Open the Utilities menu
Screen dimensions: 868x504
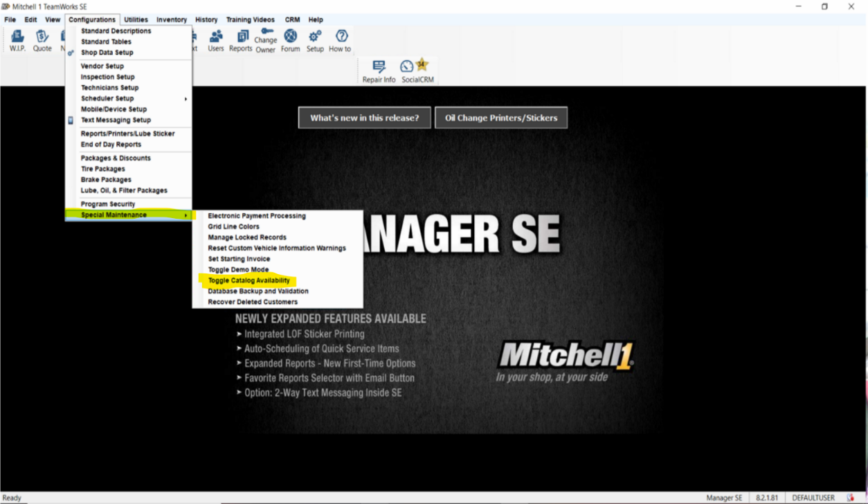[136, 19]
